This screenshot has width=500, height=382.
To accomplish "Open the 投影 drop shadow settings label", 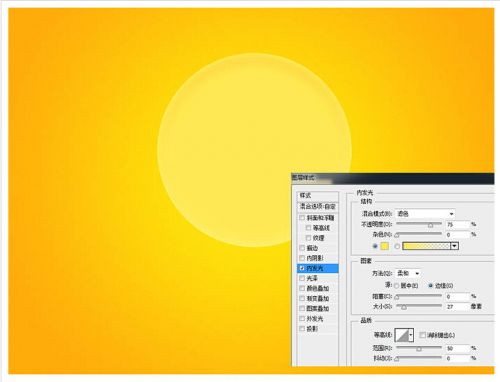I will coord(312,329).
